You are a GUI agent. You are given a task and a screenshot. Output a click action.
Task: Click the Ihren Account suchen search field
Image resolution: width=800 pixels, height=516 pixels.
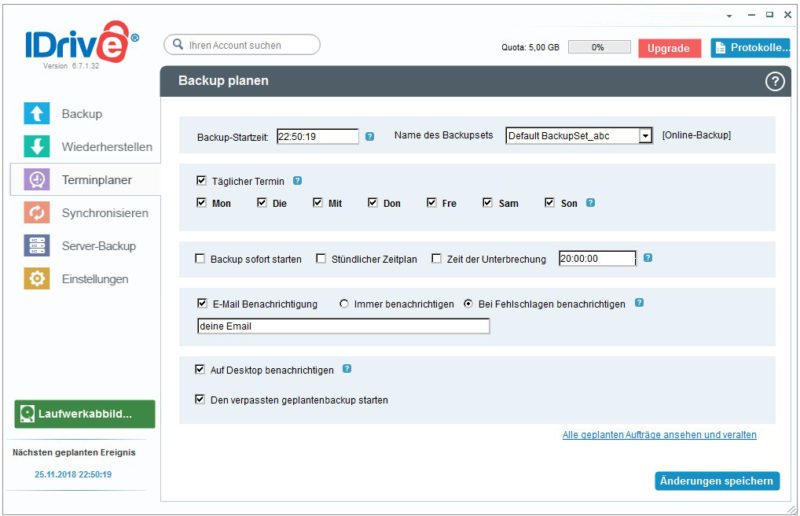[242, 45]
